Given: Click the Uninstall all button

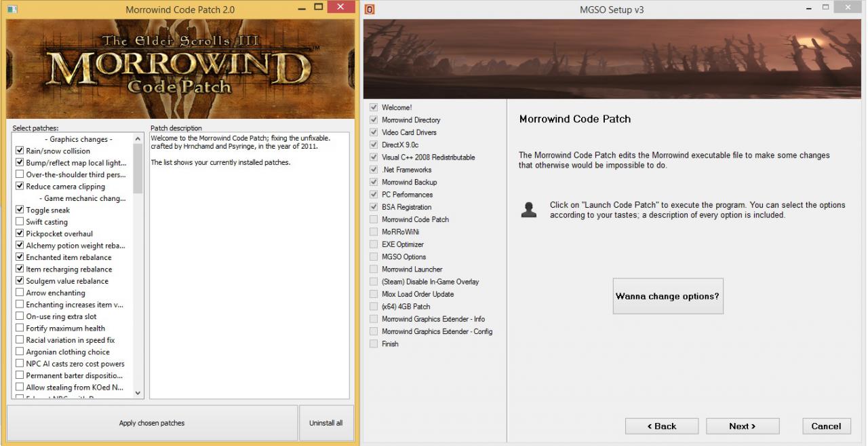Looking at the screenshot, I should click(326, 423).
